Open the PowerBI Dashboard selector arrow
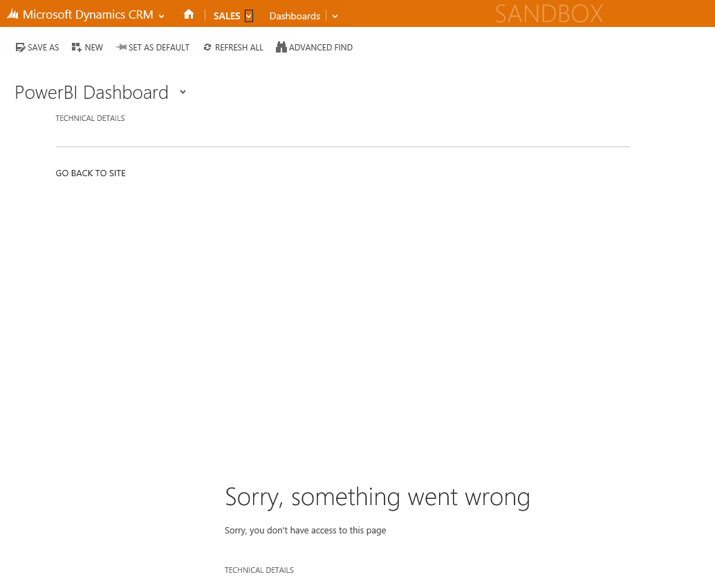This screenshot has height=588, width=715. click(183, 92)
